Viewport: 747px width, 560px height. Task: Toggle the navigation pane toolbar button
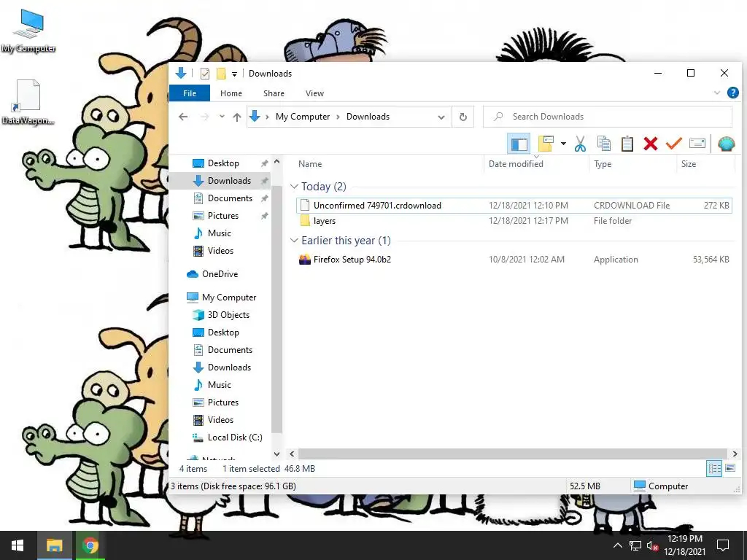click(519, 144)
